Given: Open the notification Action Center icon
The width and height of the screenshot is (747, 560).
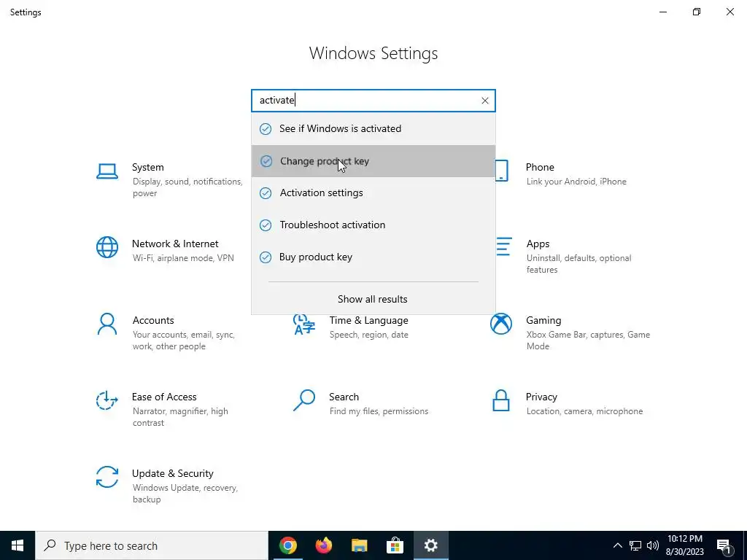Looking at the screenshot, I should pyautogui.click(x=724, y=547).
